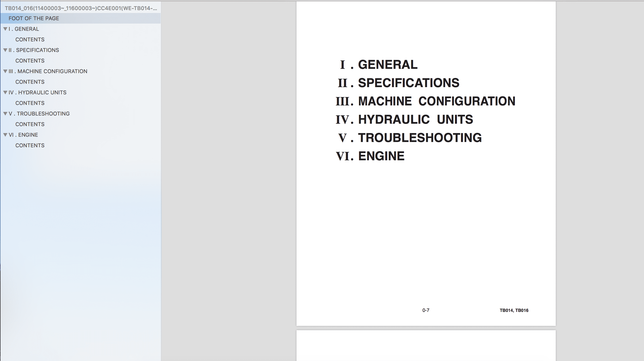Collapse the "II . SPECIFICATIONS" disclosure triangle
Screen dimensions: 644x361
pyautogui.click(x=6, y=50)
